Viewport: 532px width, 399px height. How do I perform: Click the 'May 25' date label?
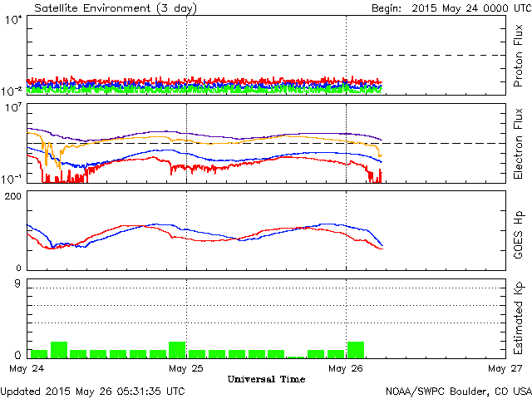click(186, 368)
